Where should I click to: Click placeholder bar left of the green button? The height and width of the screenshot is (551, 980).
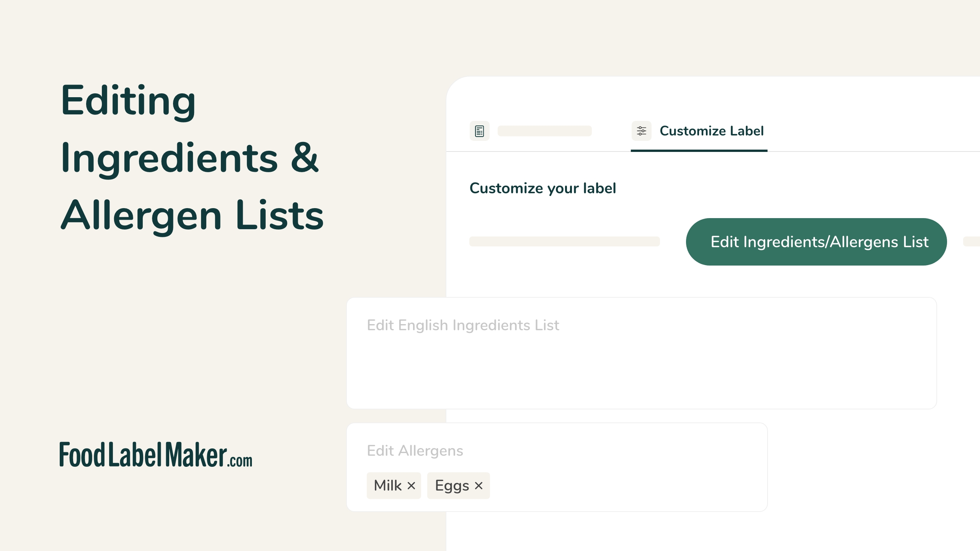pyautogui.click(x=564, y=241)
